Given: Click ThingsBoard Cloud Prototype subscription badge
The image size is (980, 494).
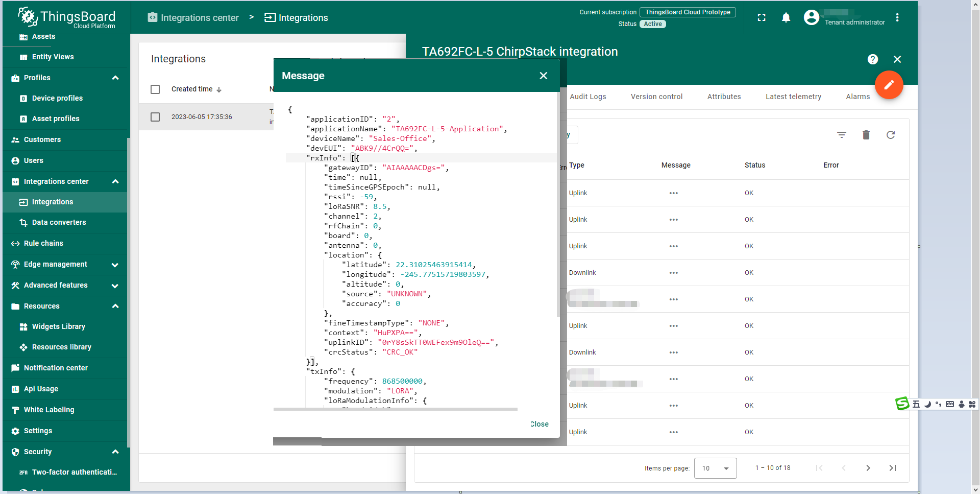Looking at the screenshot, I should [x=688, y=12].
